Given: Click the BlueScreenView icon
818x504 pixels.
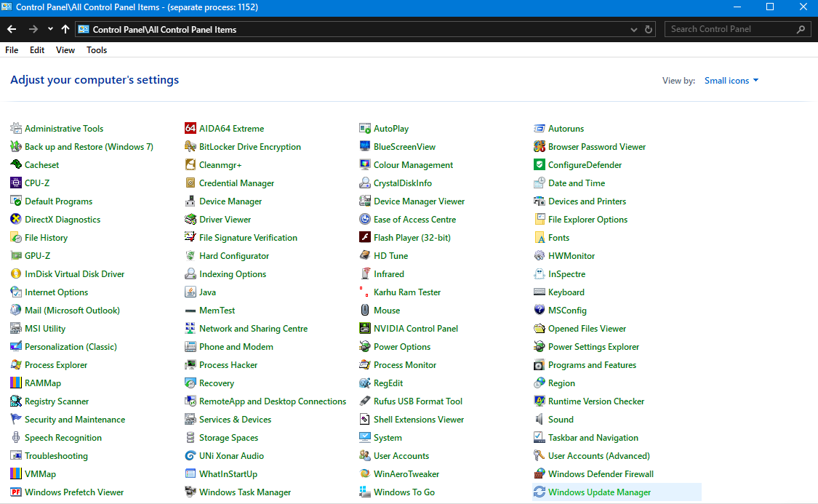Looking at the screenshot, I should (x=365, y=147).
